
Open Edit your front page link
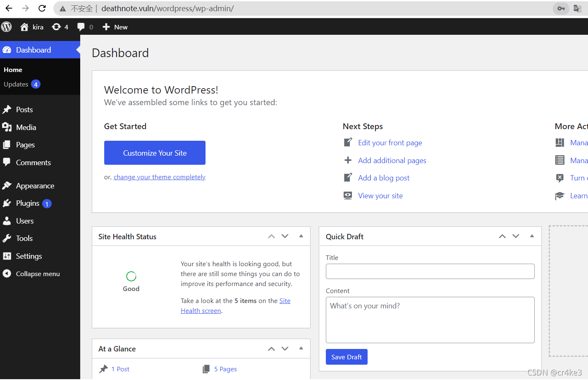pos(390,142)
